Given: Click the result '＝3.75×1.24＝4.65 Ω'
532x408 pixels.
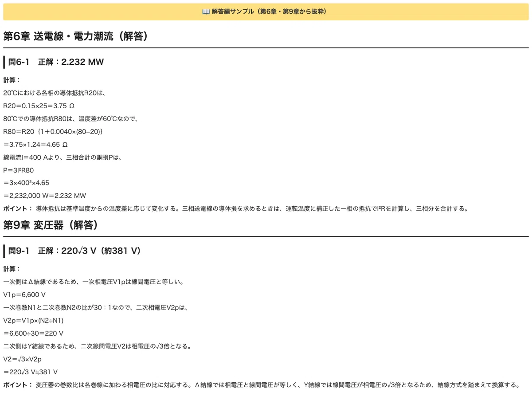Looking at the screenshot, I should 35,145.
